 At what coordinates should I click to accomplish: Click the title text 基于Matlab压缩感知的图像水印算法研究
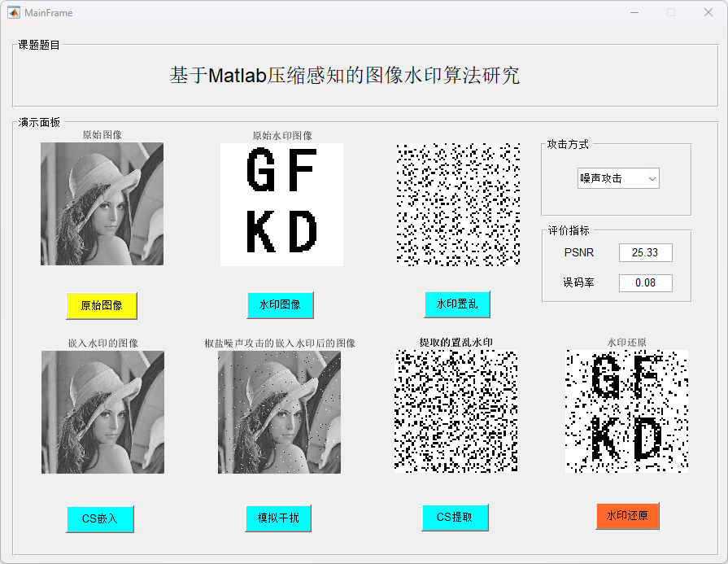click(x=345, y=75)
